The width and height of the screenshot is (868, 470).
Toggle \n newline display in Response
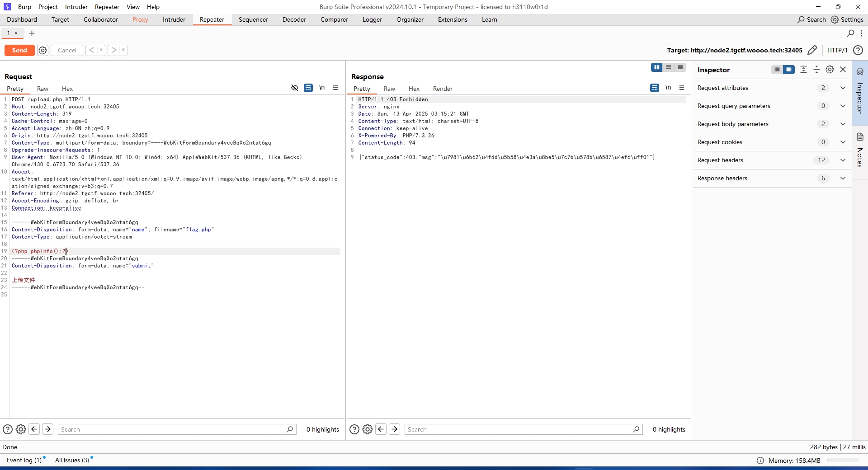[x=668, y=88]
